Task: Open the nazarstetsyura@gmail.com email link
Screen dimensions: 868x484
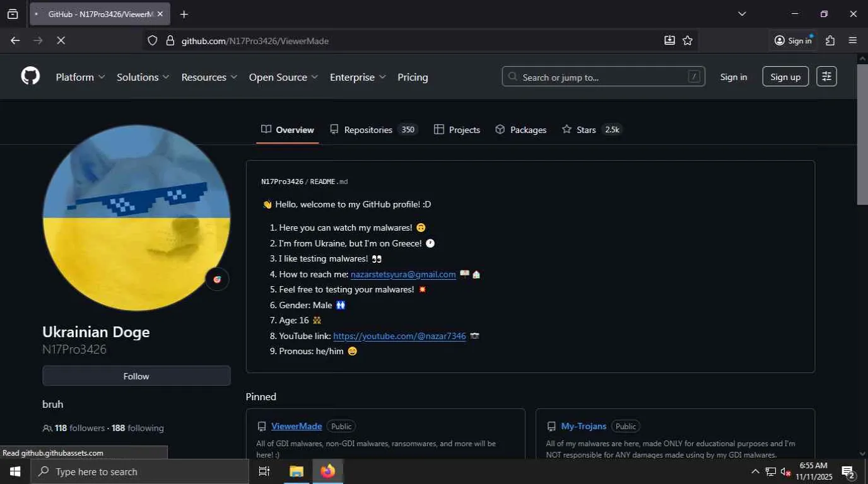Action: click(403, 274)
